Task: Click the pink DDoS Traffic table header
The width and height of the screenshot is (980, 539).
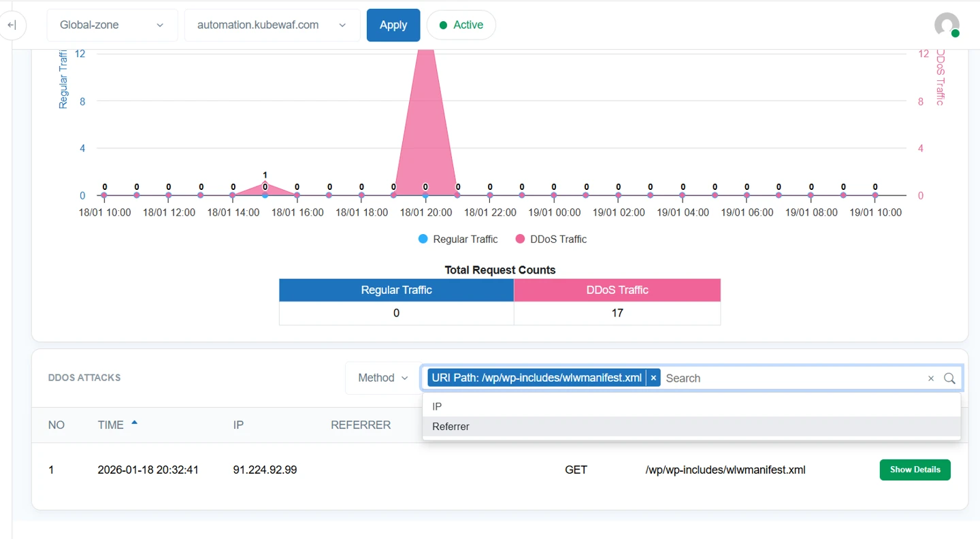Action: pos(617,290)
